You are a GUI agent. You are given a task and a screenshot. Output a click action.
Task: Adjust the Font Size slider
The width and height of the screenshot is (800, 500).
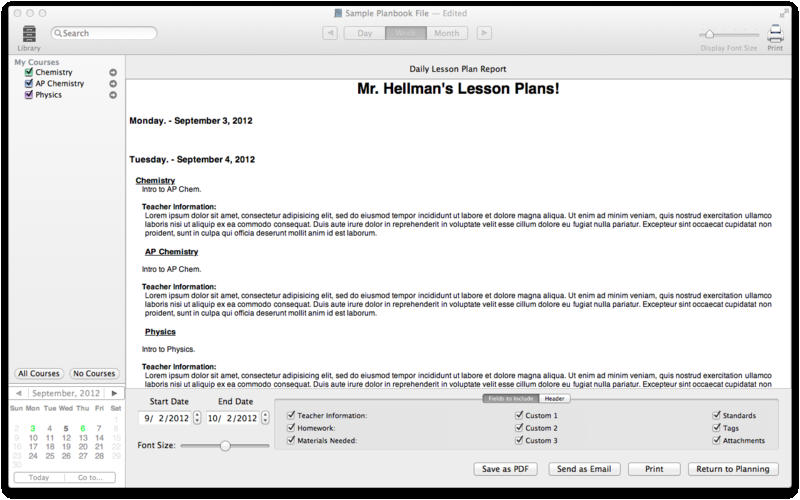click(225, 445)
